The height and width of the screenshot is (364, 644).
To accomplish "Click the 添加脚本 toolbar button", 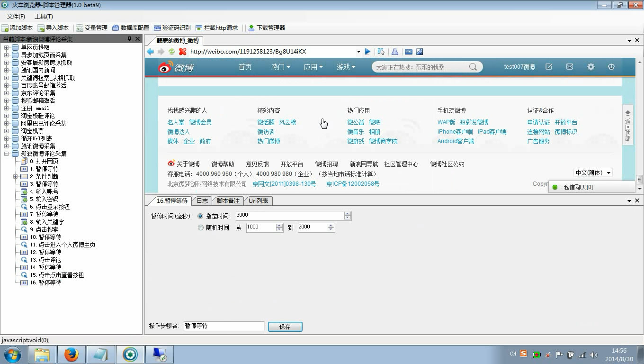I will pyautogui.click(x=18, y=28).
